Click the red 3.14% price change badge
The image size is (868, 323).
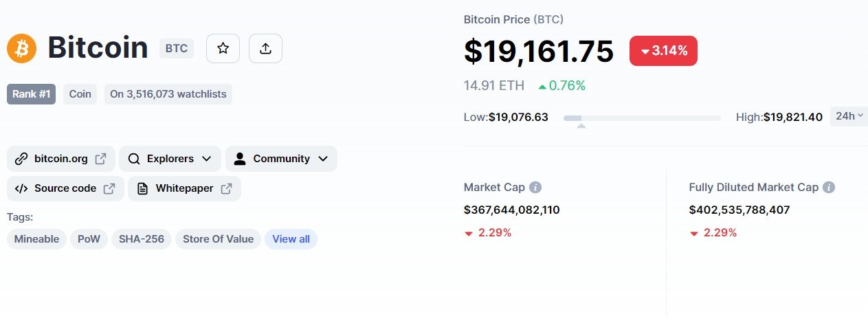click(663, 51)
